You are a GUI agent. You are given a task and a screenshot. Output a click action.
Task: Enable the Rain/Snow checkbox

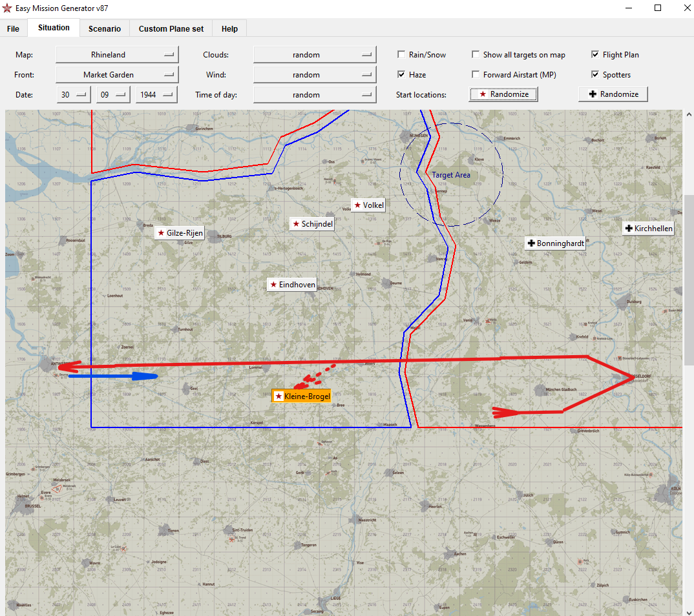tap(401, 54)
